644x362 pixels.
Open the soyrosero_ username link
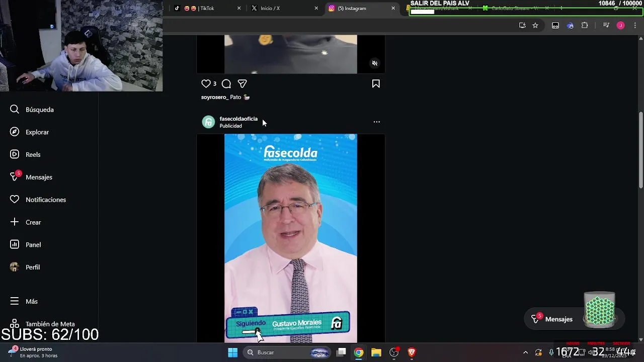215,97
